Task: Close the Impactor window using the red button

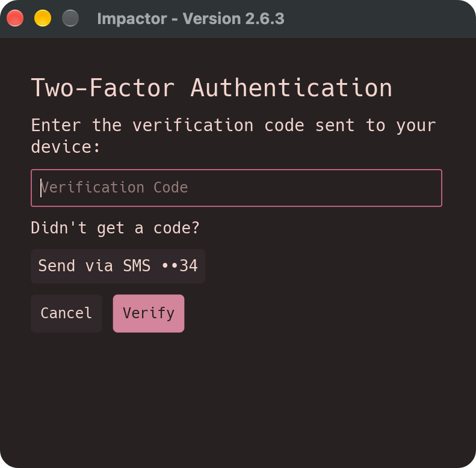Action: 15,18
